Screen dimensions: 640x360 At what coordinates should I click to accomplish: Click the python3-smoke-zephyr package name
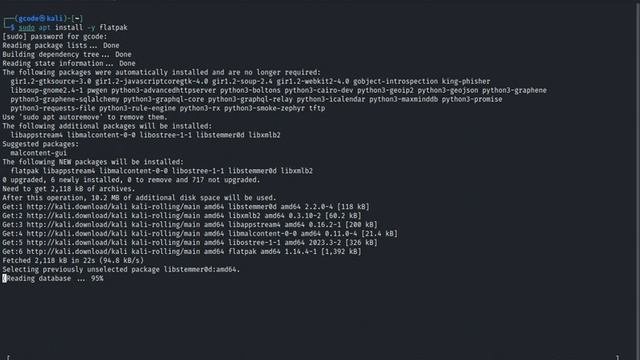(264, 108)
